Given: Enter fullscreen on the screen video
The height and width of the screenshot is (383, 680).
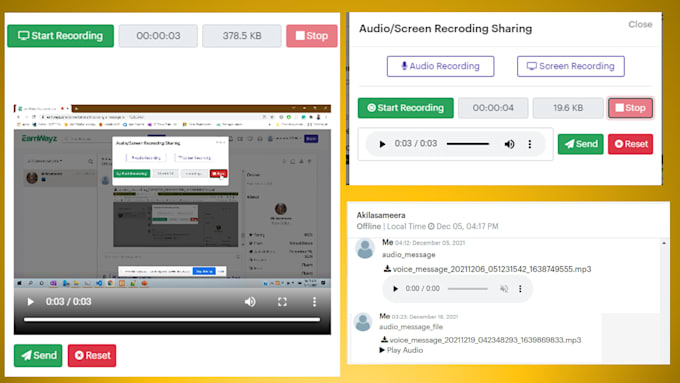Looking at the screenshot, I should pos(282,301).
